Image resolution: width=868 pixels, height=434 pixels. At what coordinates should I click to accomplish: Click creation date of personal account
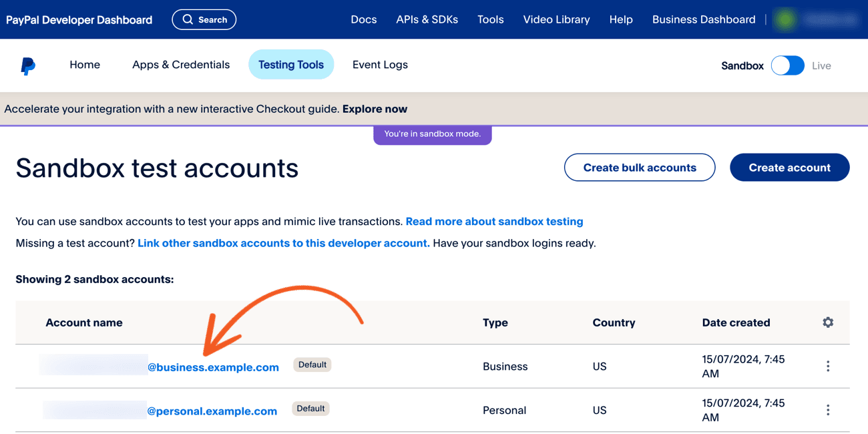[743, 410]
